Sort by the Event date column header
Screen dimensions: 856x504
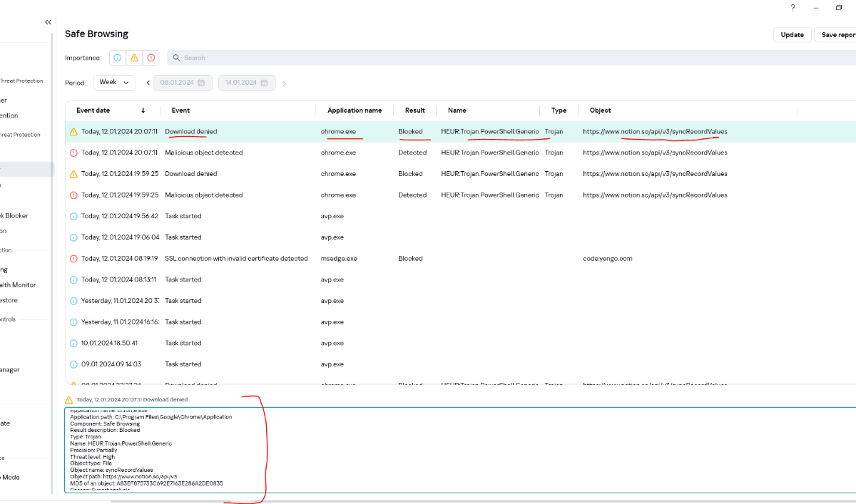click(93, 110)
